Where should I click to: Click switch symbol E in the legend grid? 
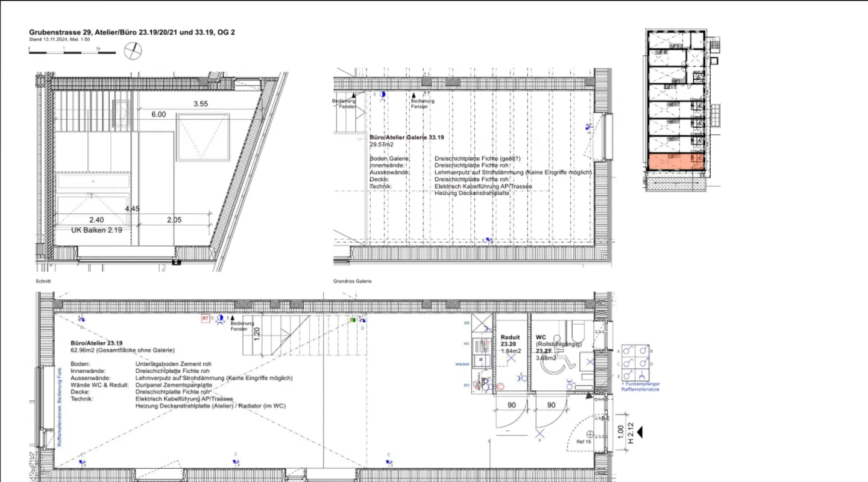(x=627, y=376)
